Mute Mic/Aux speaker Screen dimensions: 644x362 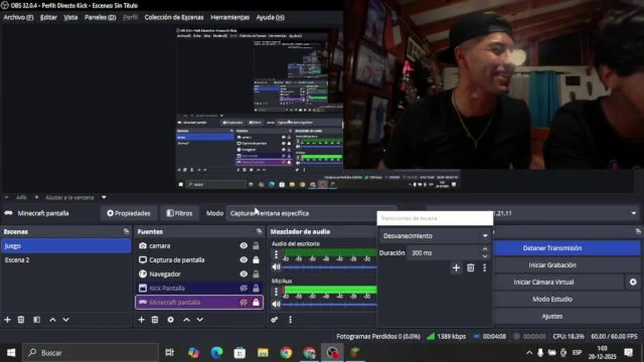click(276, 304)
